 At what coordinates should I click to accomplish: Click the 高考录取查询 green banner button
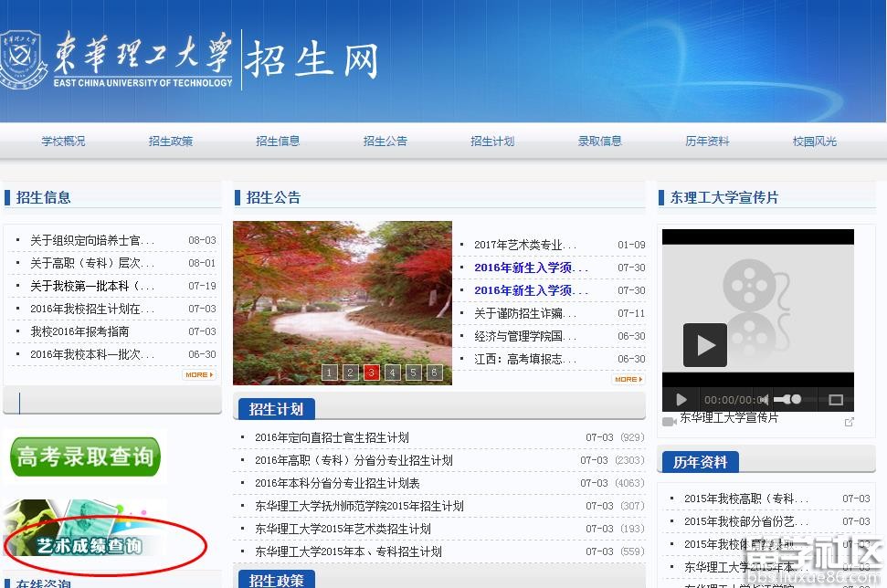[x=85, y=457]
